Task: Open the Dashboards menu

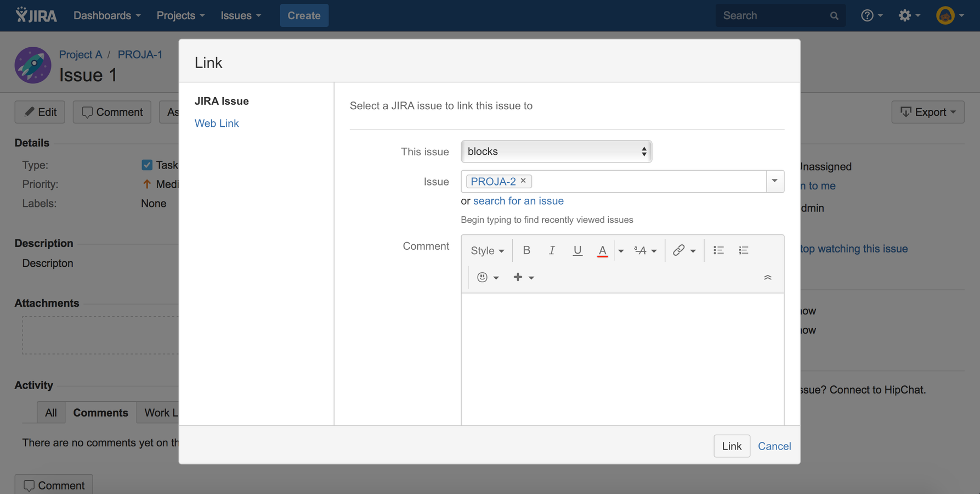Action: point(107,15)
